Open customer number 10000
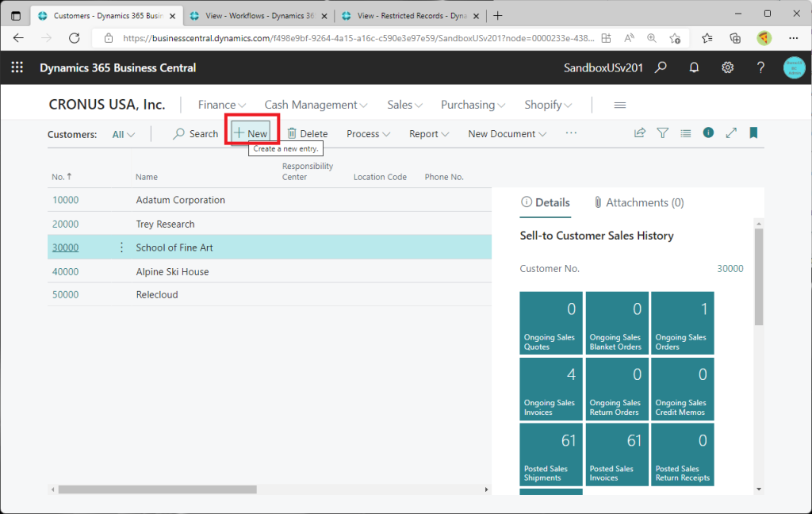The height and width of the screenshot is (514, 812). click(65, 200)
